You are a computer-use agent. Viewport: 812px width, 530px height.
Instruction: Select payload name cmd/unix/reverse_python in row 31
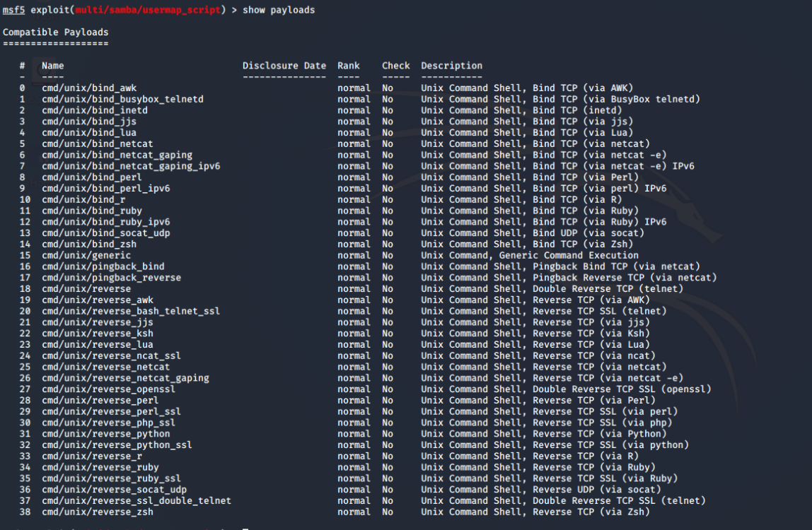tap(105, 434)
